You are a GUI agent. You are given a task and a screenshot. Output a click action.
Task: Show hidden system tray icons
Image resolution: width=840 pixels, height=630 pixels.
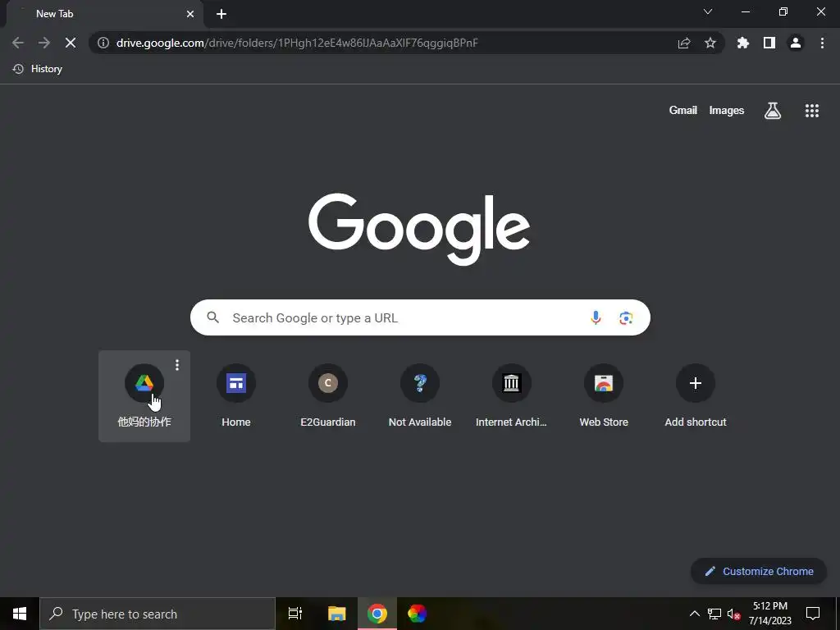(x=694, y=614)
